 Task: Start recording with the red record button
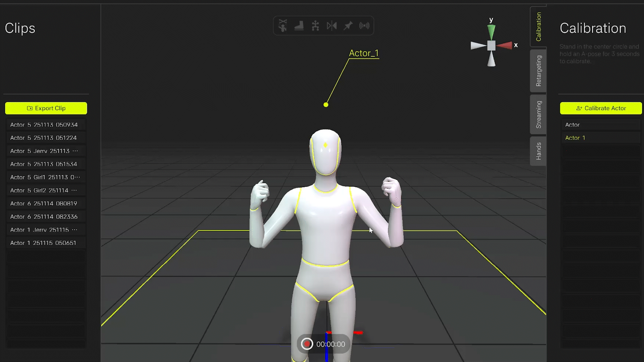click(307, 344)
